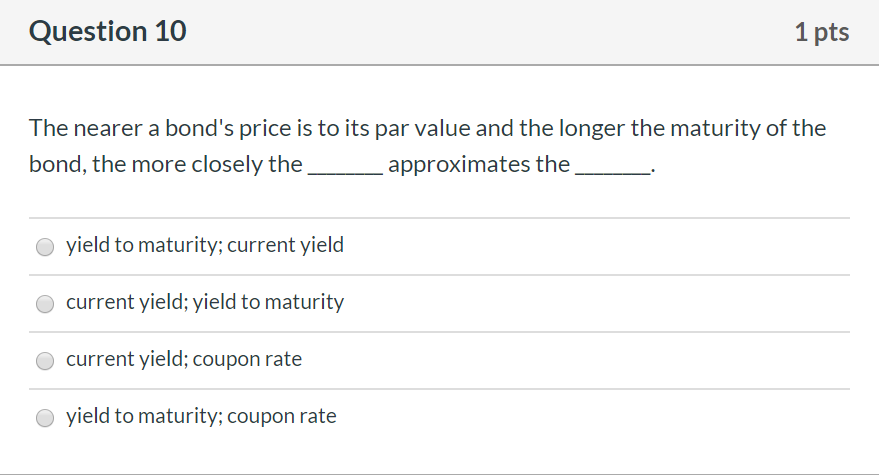Click the "current yield; yield to maturity" answer text
This screenshot has height=475, width=879.
205,302
